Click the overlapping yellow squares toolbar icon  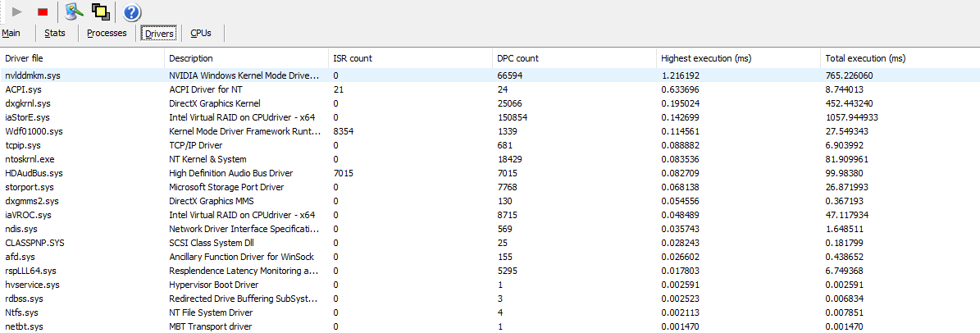101,11
